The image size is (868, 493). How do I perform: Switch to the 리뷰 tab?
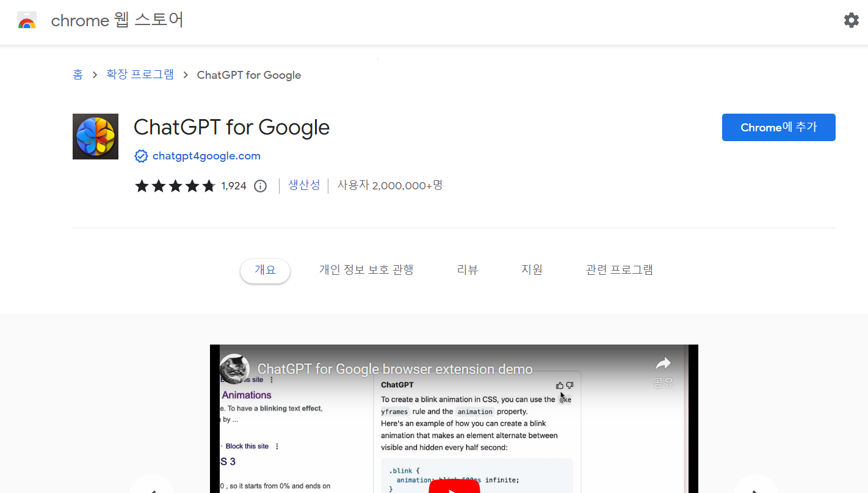[x=468, y=269]
